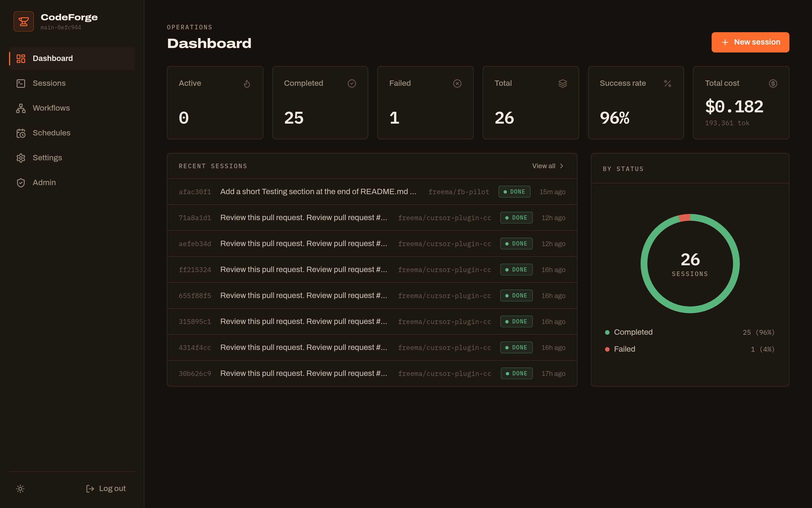This screenshot has width=812, height=508.
Task: Click session title in row 655f88f5
Action: tap(304, 295)
